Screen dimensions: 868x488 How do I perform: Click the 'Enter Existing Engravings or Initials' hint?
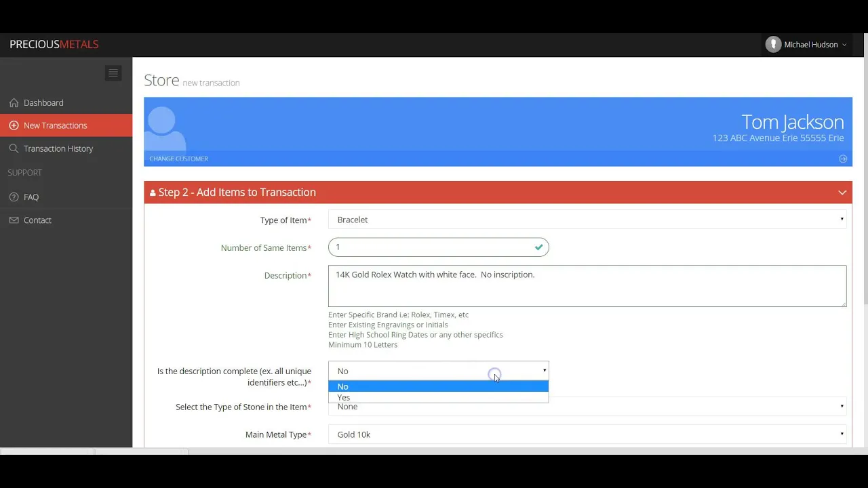pos(388,325)
